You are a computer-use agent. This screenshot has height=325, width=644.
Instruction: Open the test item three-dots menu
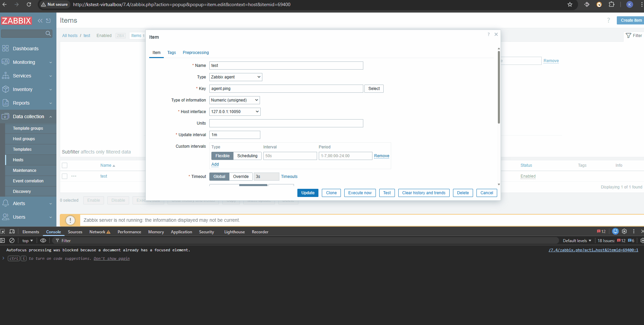click(x=74, y=176)
